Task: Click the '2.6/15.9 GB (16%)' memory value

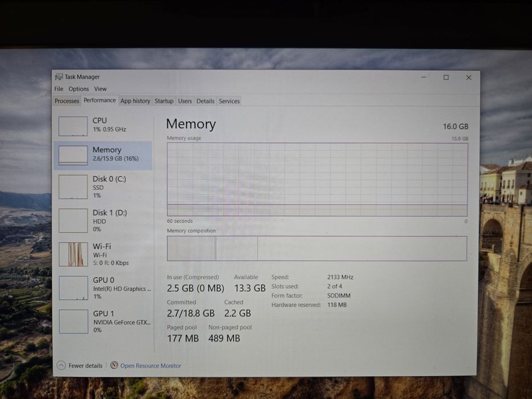Action: (x=115, y=158)
